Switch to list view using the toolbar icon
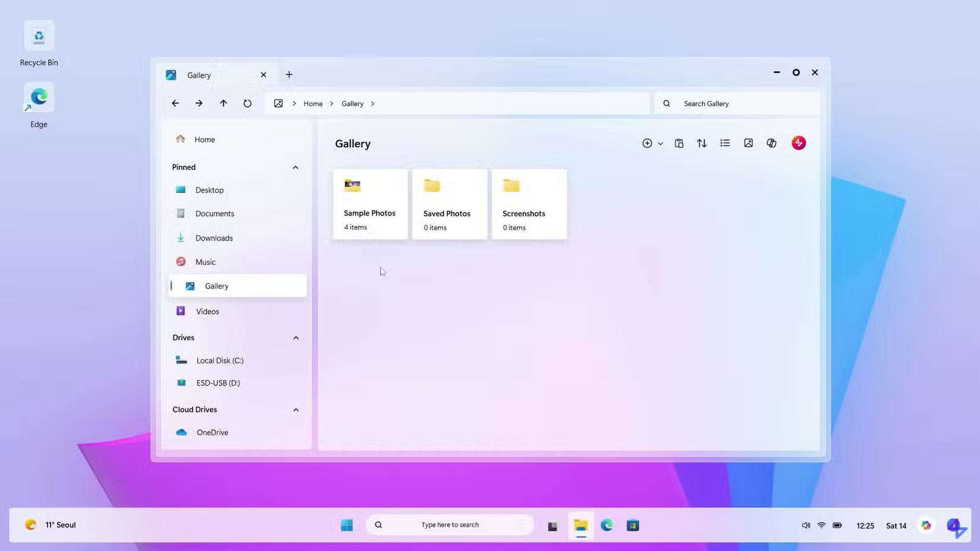The height and width of the screenshot is (551, 980). pos(725,143)
